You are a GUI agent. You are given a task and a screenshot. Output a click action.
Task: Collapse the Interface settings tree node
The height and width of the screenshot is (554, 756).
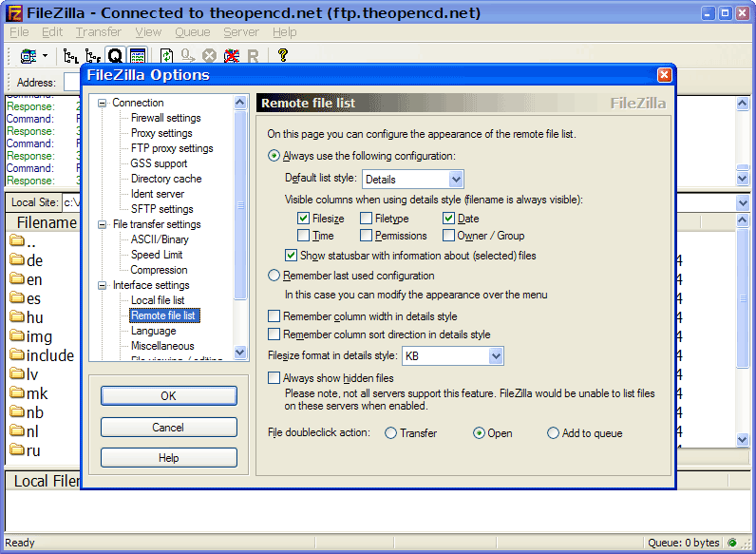point(102,285)
